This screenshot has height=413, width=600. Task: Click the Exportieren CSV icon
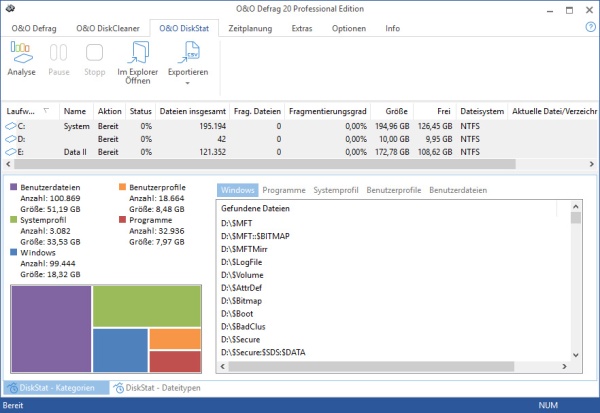(189, 52)
